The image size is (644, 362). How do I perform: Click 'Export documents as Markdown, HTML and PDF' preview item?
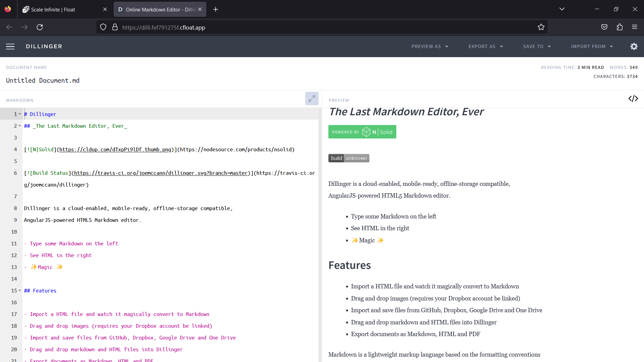click(x=415, y=334)
